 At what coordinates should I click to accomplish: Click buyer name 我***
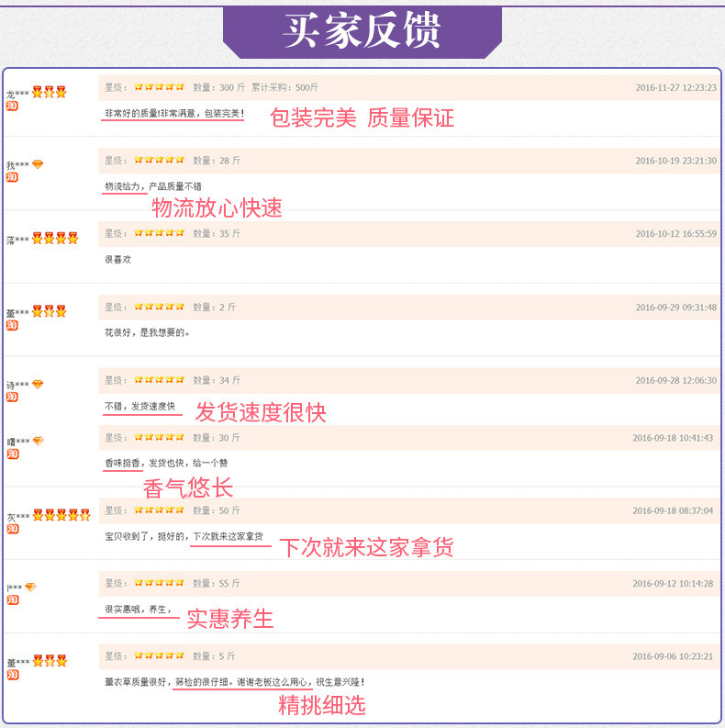pos(17,165)
